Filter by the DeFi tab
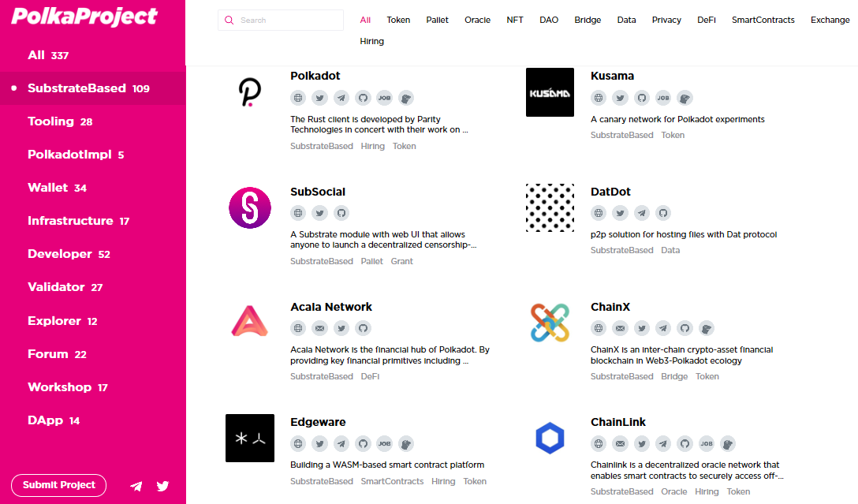 [x=707, y=21]
